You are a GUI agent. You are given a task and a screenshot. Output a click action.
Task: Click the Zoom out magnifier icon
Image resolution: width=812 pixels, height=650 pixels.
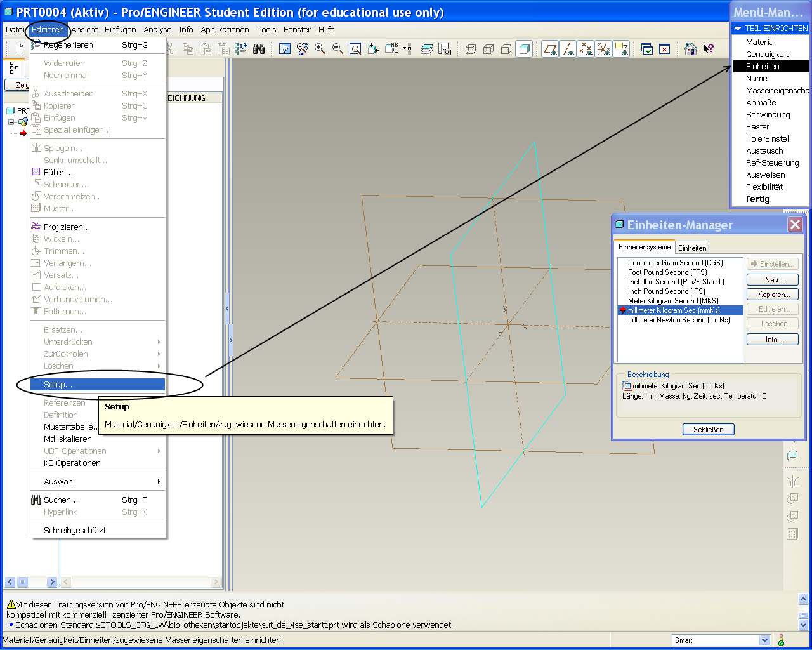click(338, 49)
